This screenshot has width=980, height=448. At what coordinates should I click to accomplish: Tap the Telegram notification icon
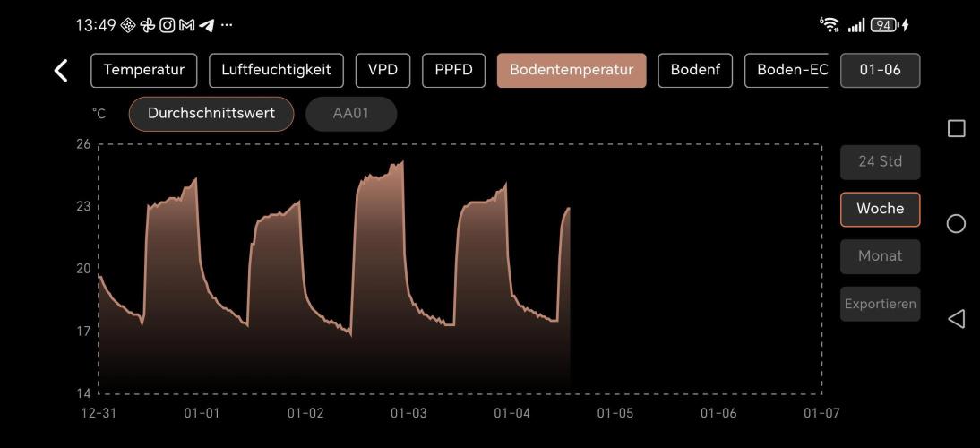click(x=206, y=25)
